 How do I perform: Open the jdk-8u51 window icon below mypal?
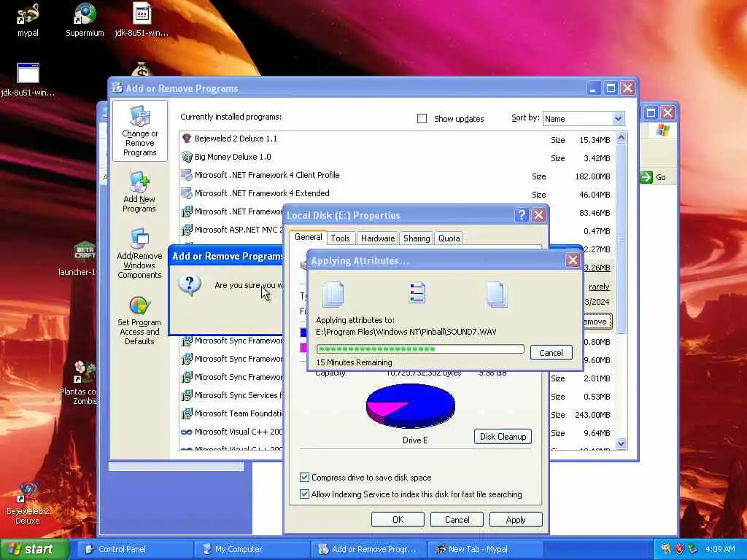(28, 79)
